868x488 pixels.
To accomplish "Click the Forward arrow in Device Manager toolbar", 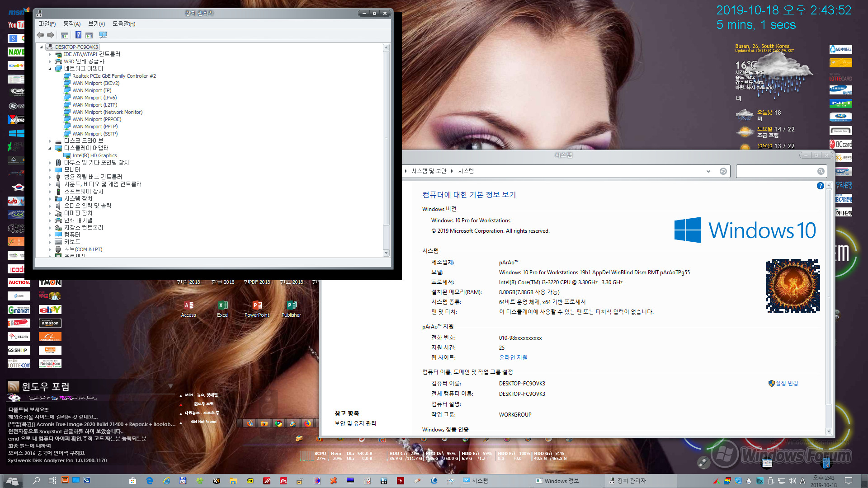I will click(51, 35).
